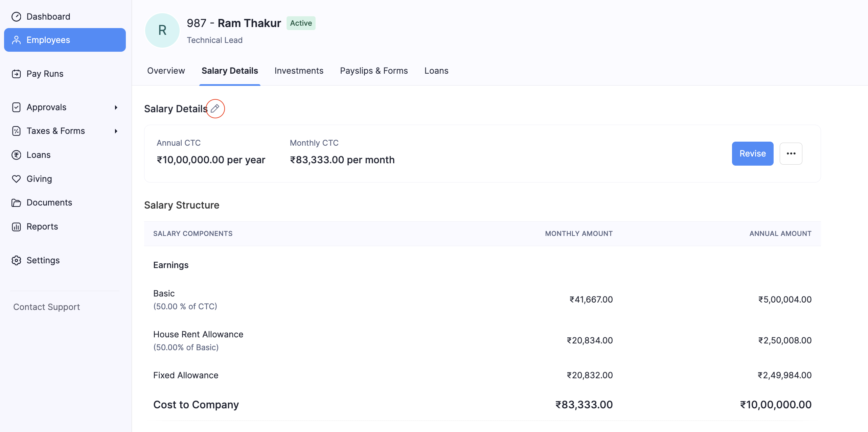Open the Contact Support link
Image resolution: width=868 pixels, height=432 pixels.
coord(46,307)
